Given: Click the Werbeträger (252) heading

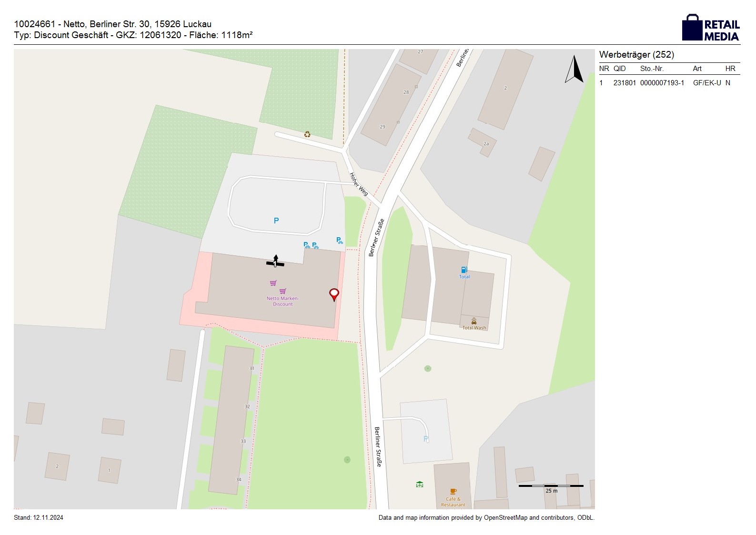Looking at the screenshot, I should coord(636,55).
